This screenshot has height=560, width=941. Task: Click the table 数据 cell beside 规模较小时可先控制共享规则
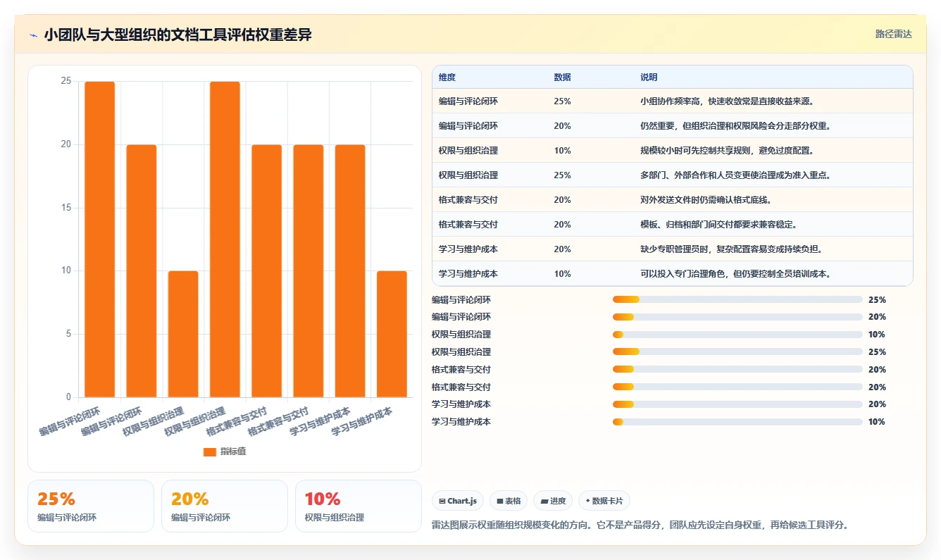click(x=562, y=151)
